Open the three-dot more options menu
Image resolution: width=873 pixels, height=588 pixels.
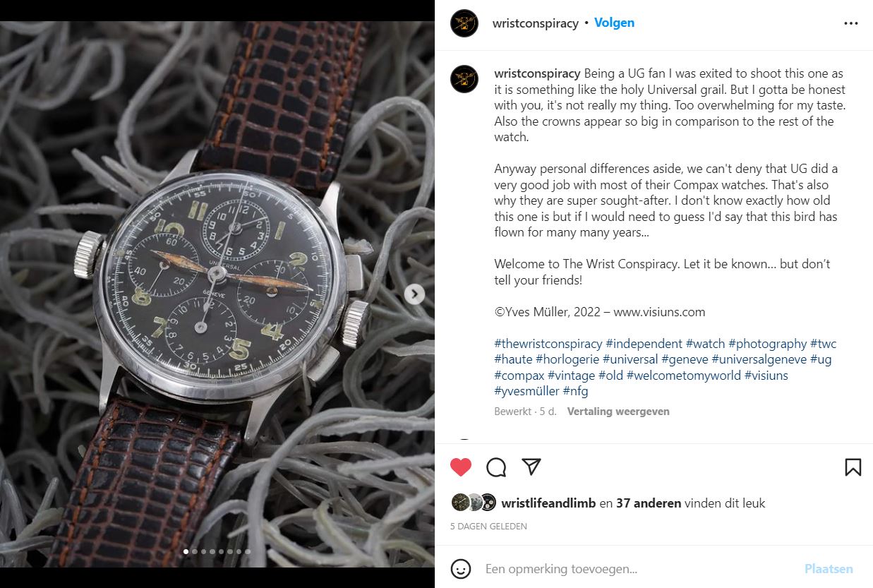coord(851,23)
